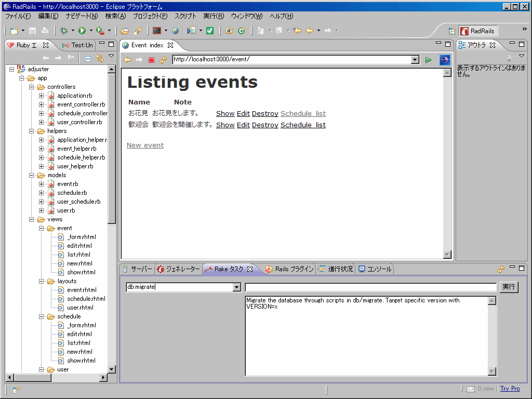Screen dimensions: 532x399
Task: Click the Save disk icon in toolbar
Action: (33, 31)
